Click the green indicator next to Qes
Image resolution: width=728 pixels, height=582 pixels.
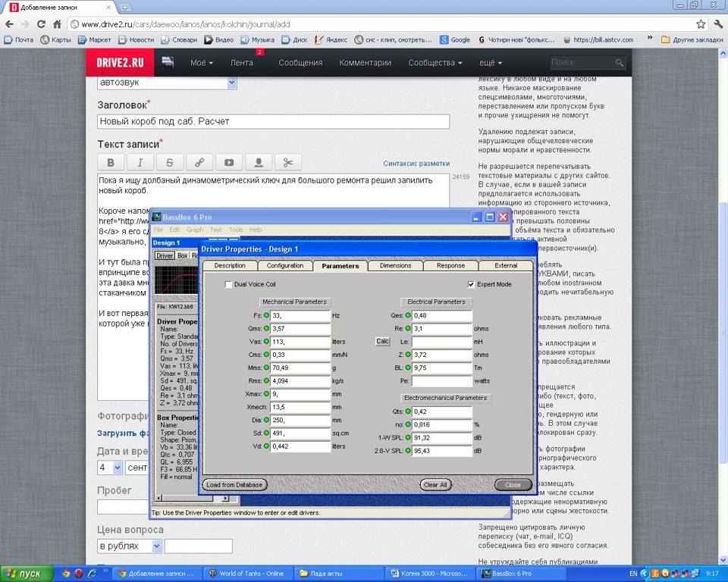click(408, 315)
